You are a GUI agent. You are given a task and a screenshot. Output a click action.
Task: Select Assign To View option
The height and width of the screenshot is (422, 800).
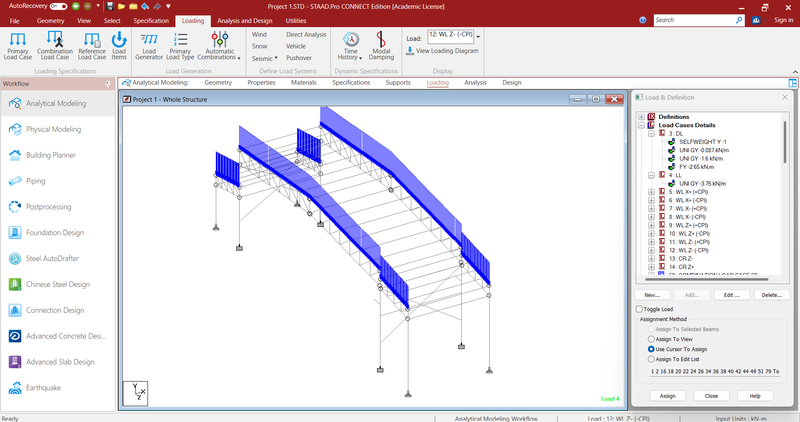click(x=651, y=339)
